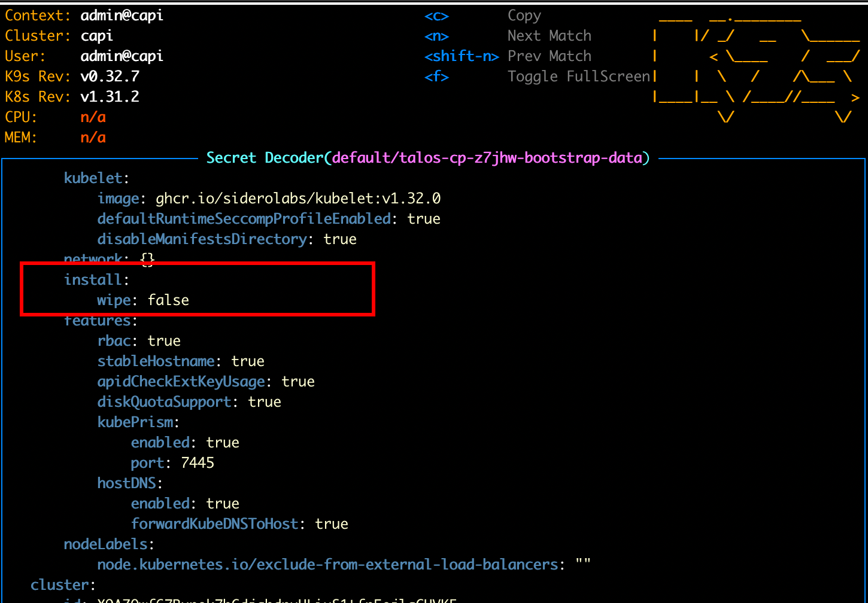Click the Context admin@capi value
868x603 pixels.
pyautogui.click(x=122, y=16)
